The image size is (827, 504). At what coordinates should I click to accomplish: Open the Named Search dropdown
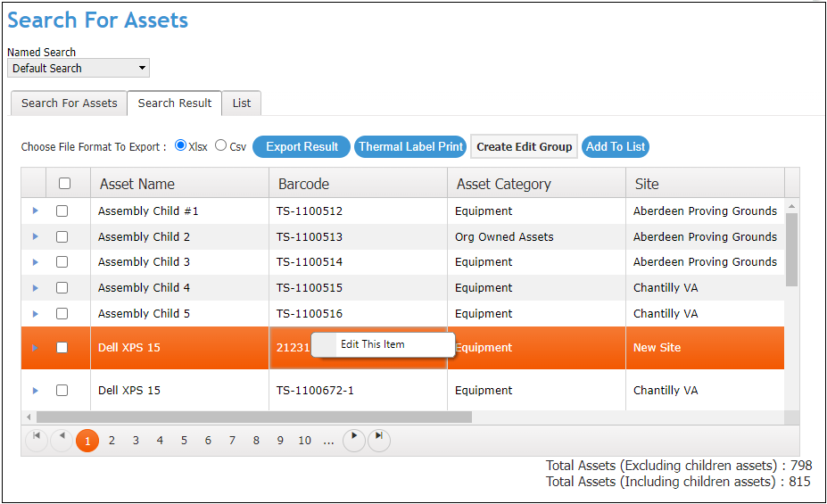(x=79, y=68)
